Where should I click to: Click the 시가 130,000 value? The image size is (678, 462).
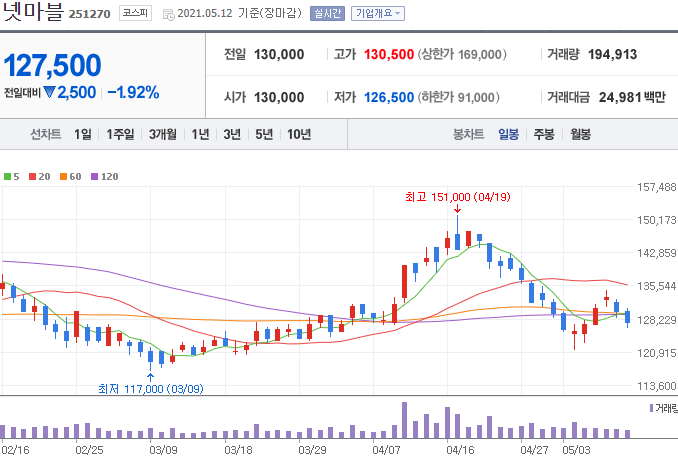[279, 97]
